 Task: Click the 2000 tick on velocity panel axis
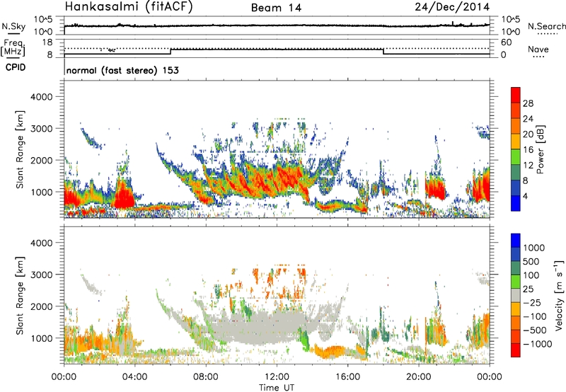point(42,306)
